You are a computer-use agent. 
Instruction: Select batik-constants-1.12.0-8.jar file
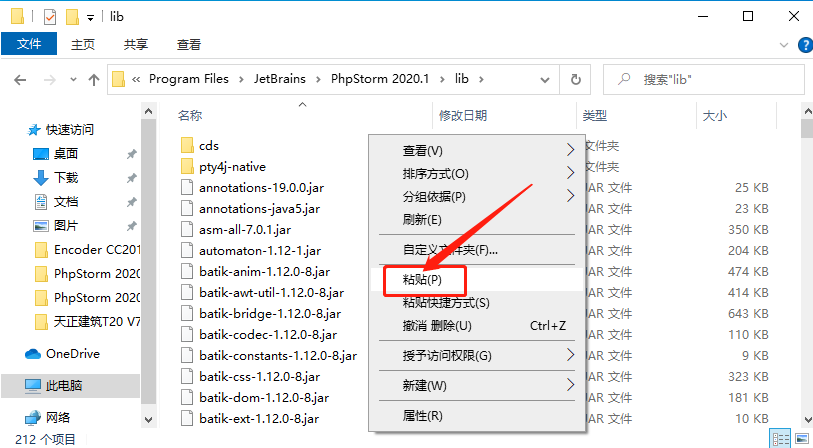[278, 356]
